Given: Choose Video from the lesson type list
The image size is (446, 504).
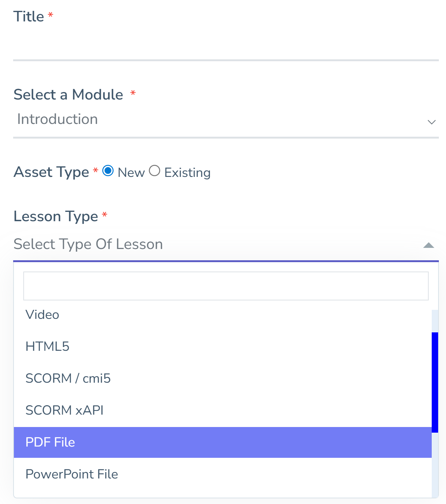Looking at the screenshot, I should coord(42,315).
